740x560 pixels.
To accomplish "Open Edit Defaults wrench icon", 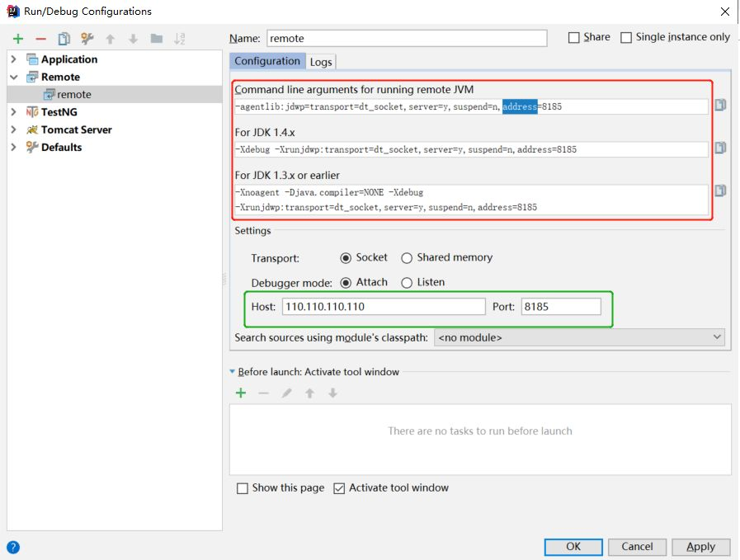I will (87, 39).
